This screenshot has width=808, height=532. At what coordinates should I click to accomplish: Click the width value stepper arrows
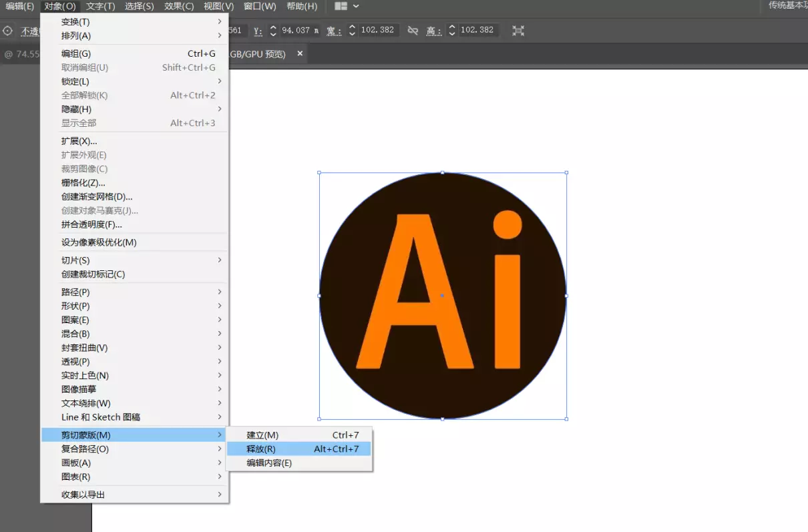[x=353, y=30]
